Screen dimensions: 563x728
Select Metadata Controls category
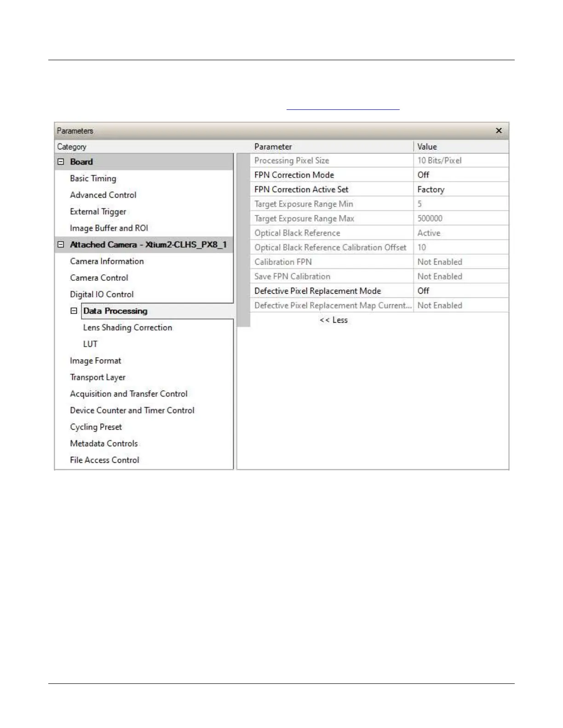pyautogui.click(x=104, y=444)
